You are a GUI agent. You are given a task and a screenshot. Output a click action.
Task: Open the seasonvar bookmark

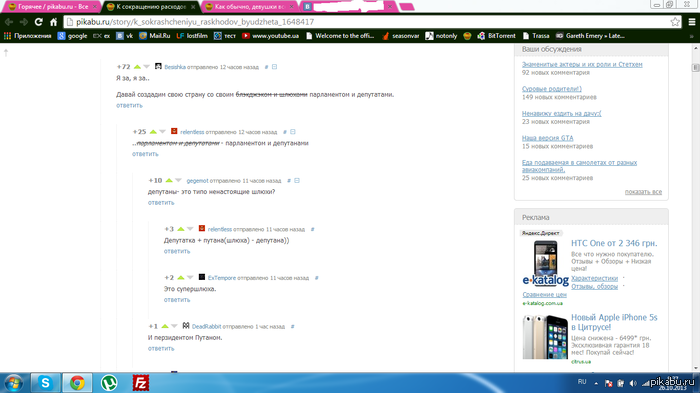pos(400,36)
